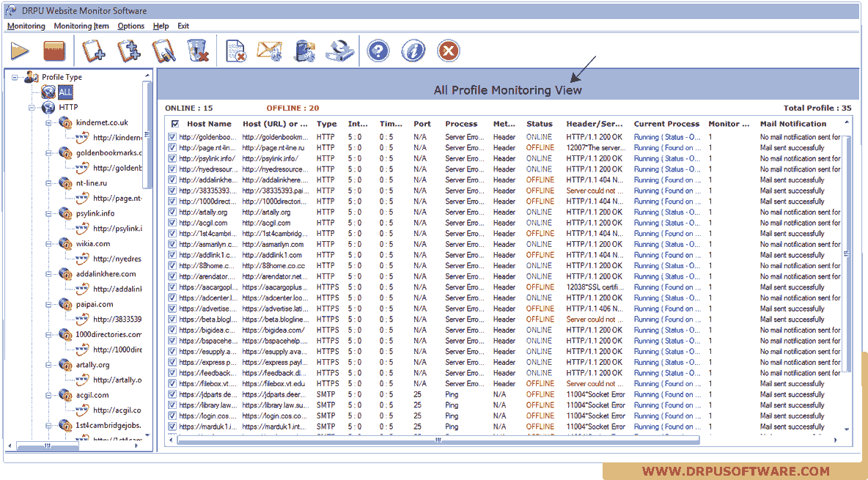Uncheck the goldenbookmarks row checkbox

coord(172,137)
